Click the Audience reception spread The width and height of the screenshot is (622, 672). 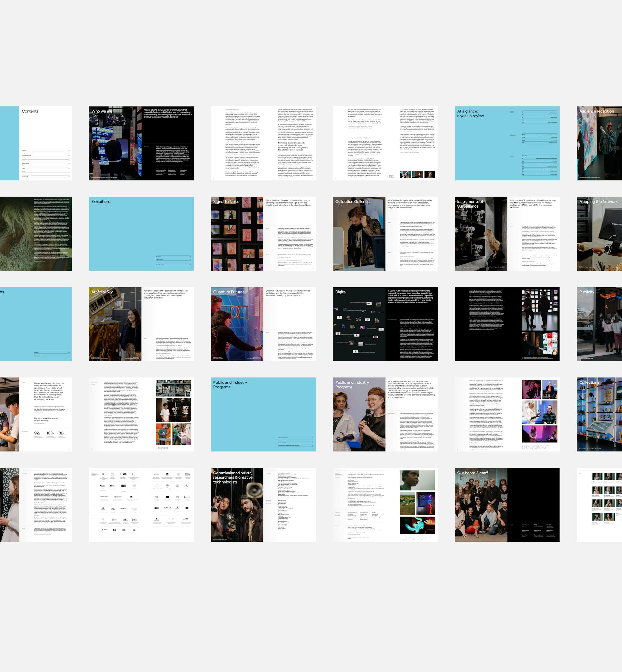599,143
